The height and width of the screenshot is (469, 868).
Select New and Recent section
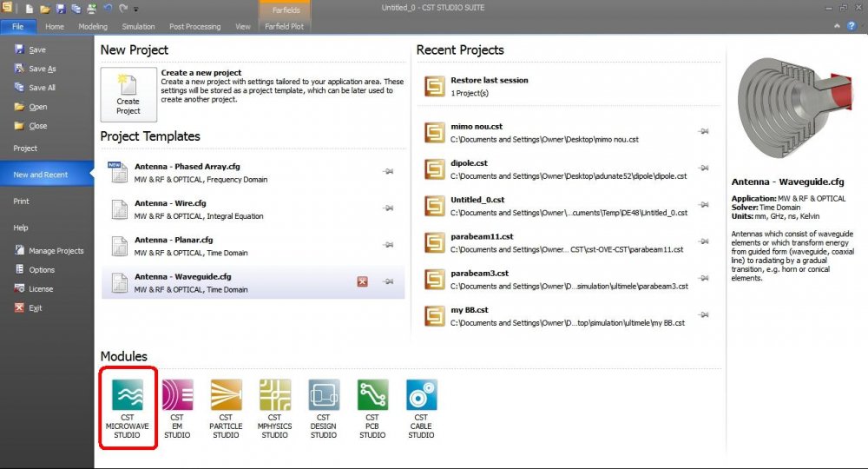47,175
